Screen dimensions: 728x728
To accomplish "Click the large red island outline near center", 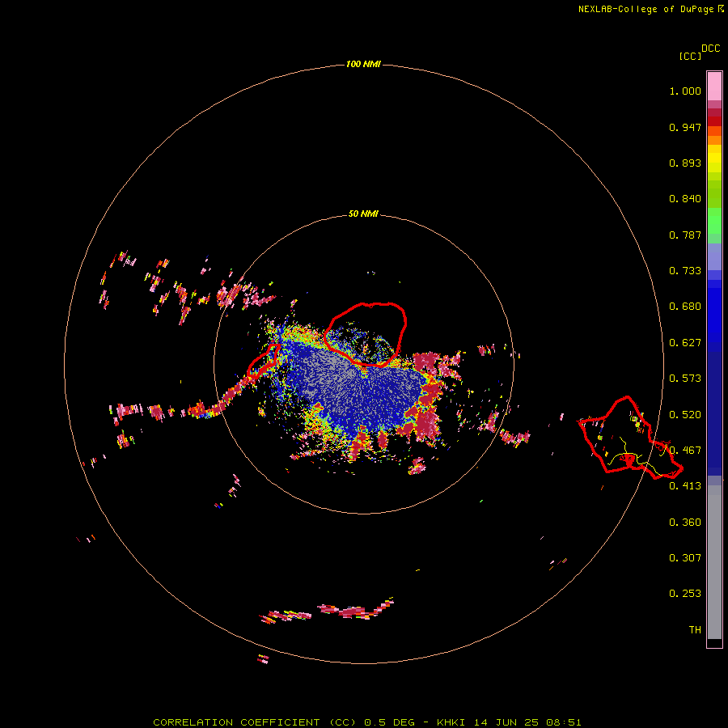I will [x=366, y=334].
